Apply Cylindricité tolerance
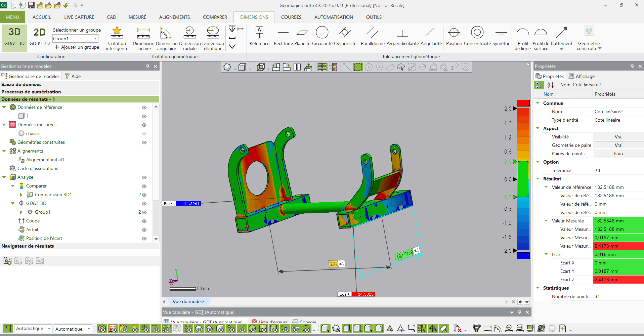The image size is (644, 336). click(x=345, y=36)
